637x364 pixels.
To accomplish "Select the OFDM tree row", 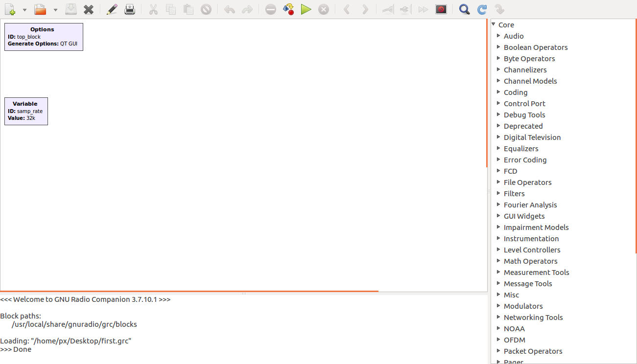I will pyautogui.click(x=563, y=340).
